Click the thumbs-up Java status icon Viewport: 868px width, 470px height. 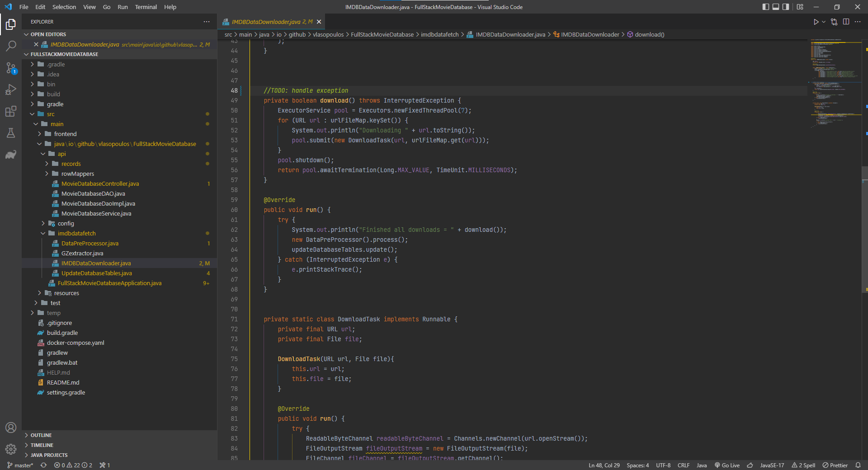(x=750, y=465)
